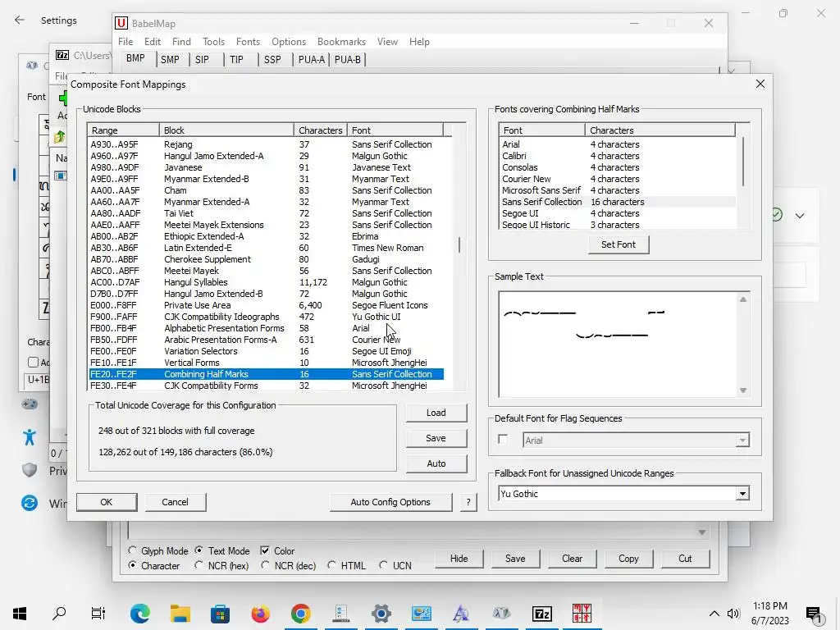Click the volume speaker tray icon

[733, 614]
